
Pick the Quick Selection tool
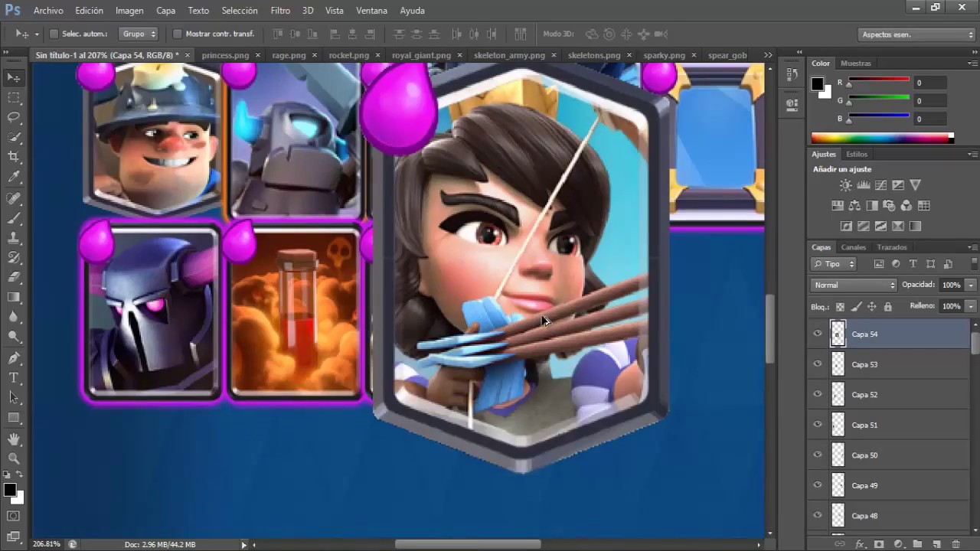[x=14, y=137]
